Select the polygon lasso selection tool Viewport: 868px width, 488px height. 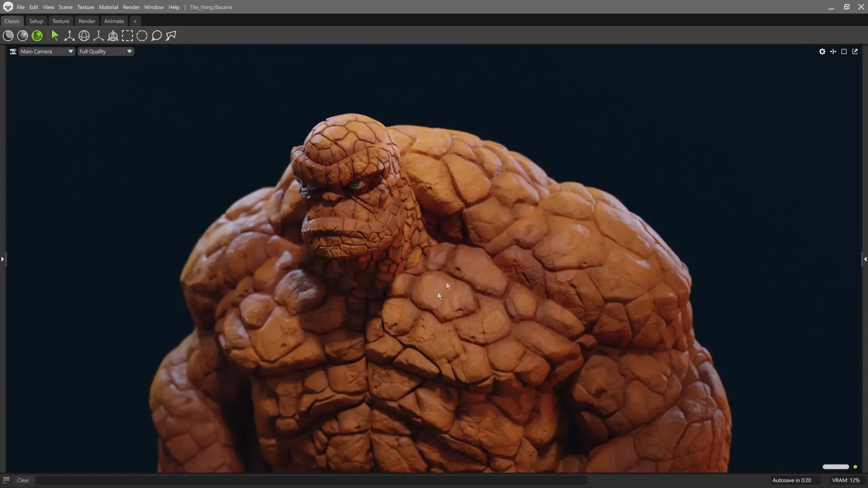(171, 36)
